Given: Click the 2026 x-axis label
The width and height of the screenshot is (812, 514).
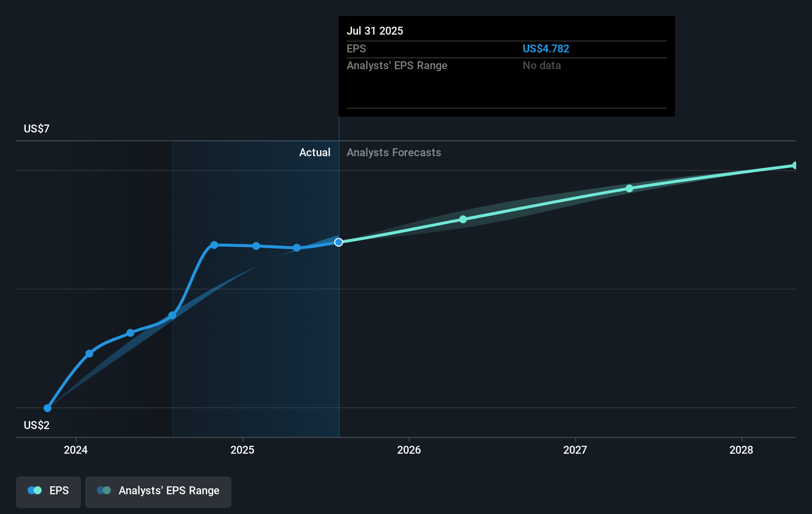Looking at the screenshot, I should [x=409, y=450].
